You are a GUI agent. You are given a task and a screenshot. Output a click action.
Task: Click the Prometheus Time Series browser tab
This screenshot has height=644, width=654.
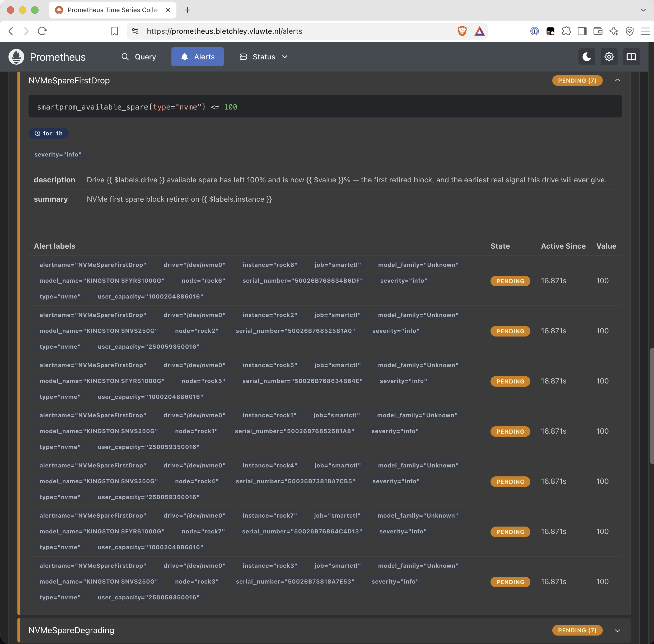coord(112,10)
